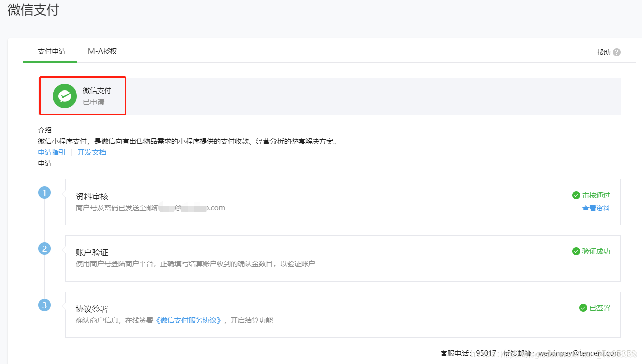Click the 商户号及密码已发送至邮箱 description
Viewport: 642px width, 364px height.
tap(150, 208)
